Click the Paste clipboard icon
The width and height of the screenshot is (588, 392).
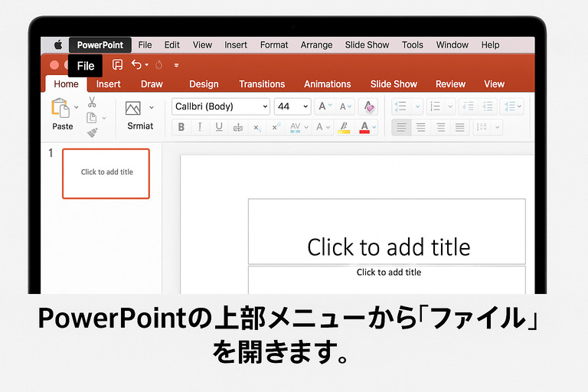(x=60, y=108)
